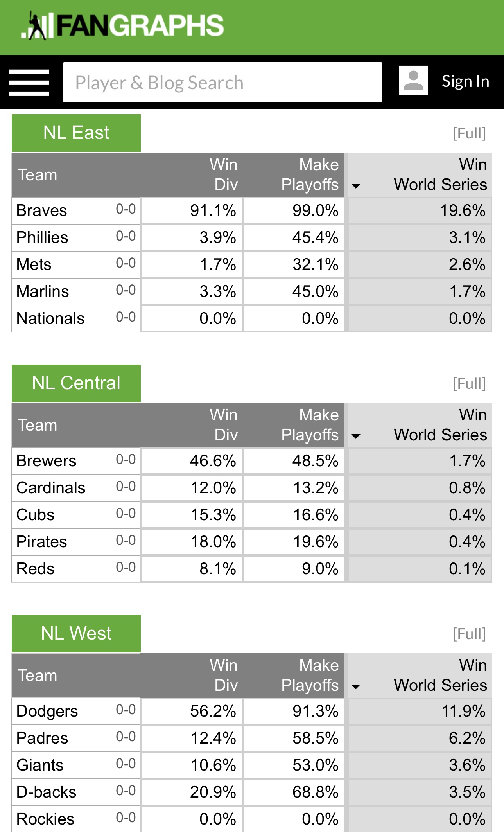Open the Dodgers team row

click(47, 712)
